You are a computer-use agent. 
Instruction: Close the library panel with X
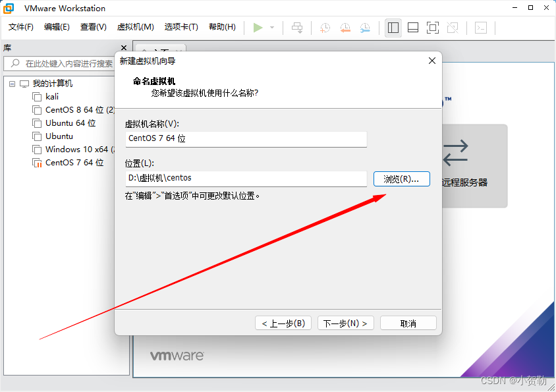124,47
